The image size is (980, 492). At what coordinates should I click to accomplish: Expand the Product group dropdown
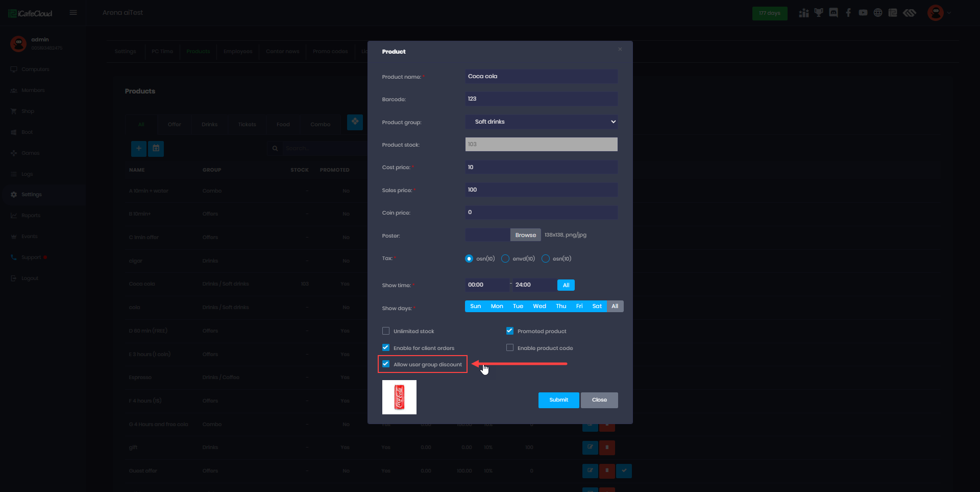(541, 122)
